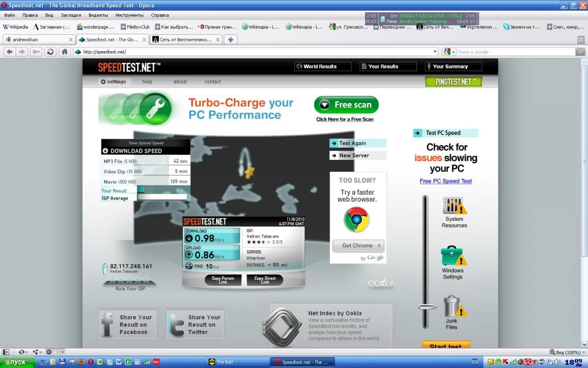This screenshot has width=588, height=368.
Task: Open the Справка menu
Action: (x=160, y=15)
